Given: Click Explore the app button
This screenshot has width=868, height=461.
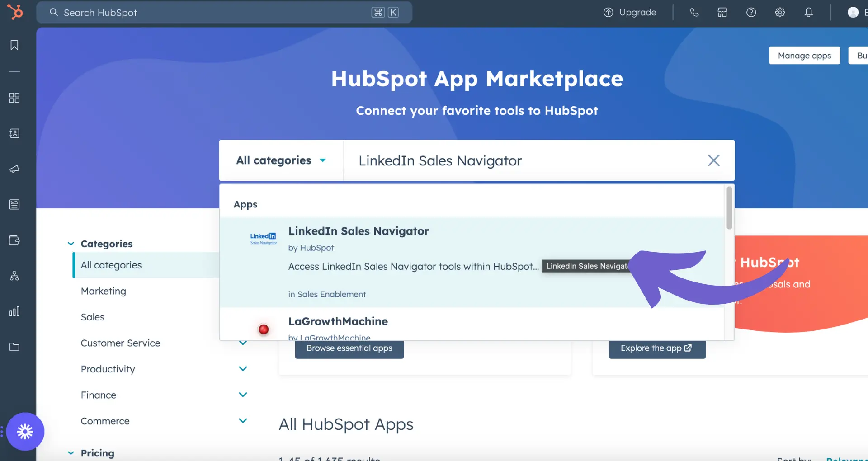Looking at the screenshot, I should pyautogui.click(x=657, y=348).
